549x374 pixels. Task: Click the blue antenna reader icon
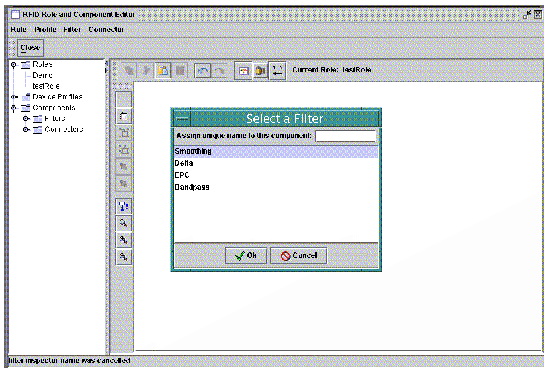tap(124, 206)
